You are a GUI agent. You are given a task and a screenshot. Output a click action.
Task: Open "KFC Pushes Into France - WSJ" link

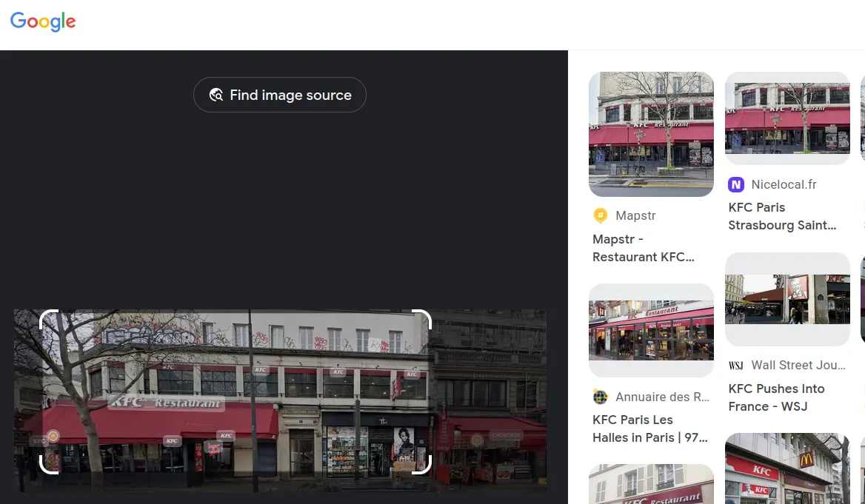point(776,397)
